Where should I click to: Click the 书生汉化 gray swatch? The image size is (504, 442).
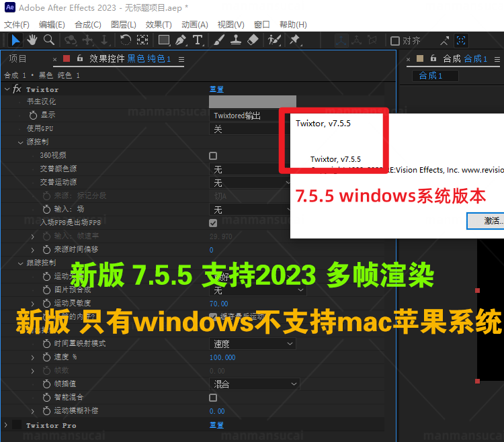pos(253,101)
